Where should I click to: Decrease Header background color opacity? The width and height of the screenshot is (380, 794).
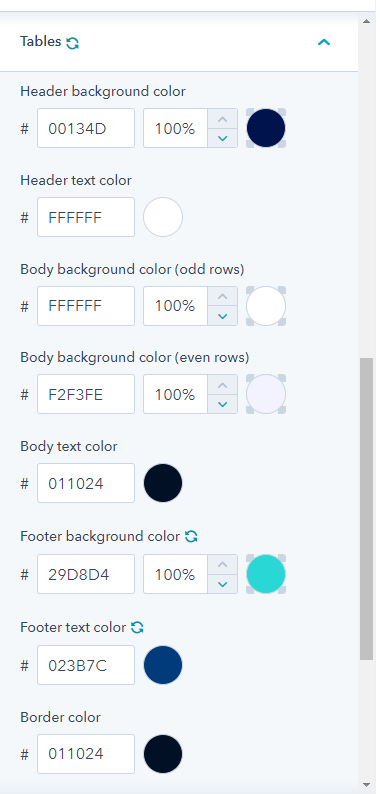(222, 138)
